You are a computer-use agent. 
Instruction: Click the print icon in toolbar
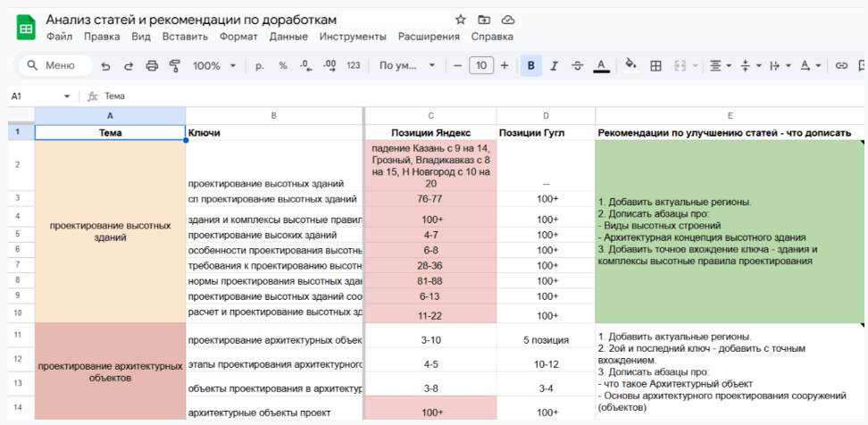pos(152,65)
